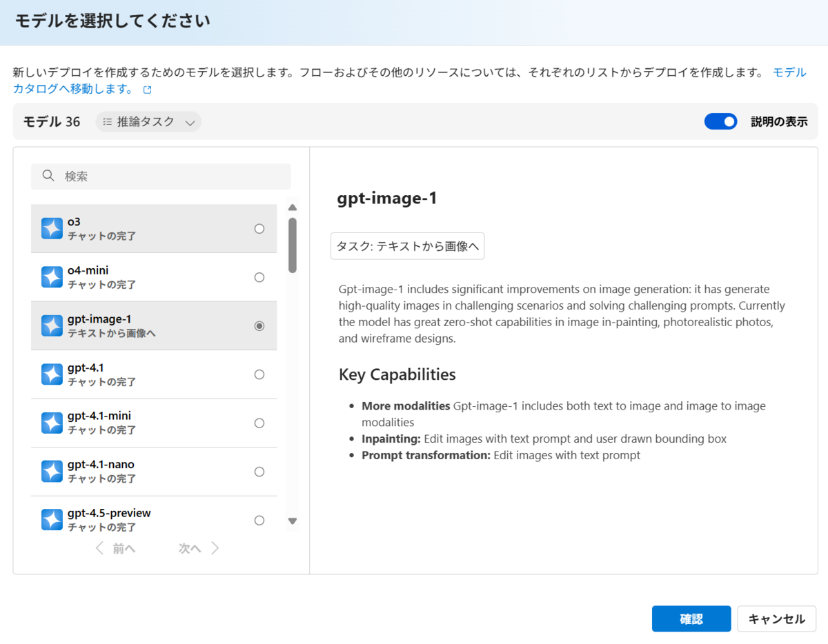Confirm selection with 確認 button

(691, 619)
